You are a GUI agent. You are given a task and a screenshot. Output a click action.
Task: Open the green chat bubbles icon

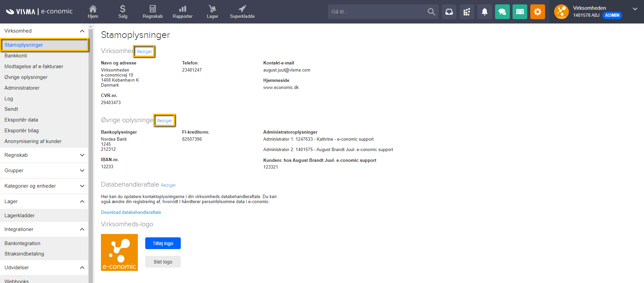pyautogui.click(x=502, y=12)
